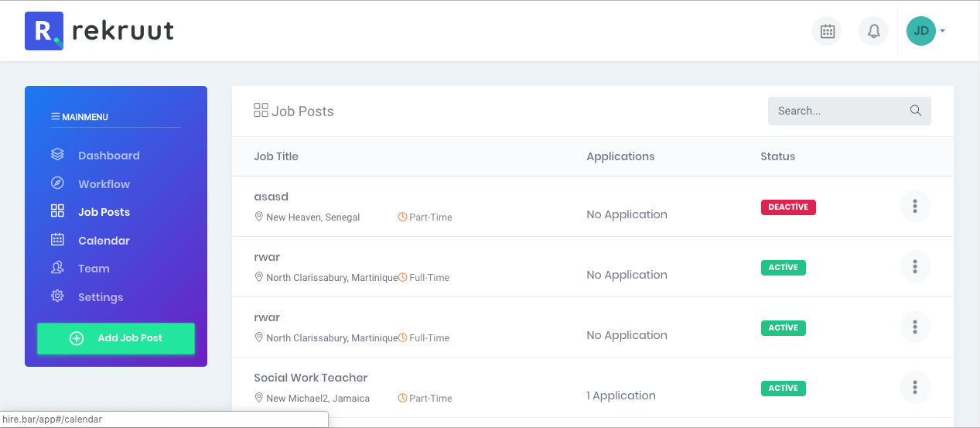Click ACTIVE badge on first rwar row
Viewport: 980px width, 428px height.
coord(784,267)
